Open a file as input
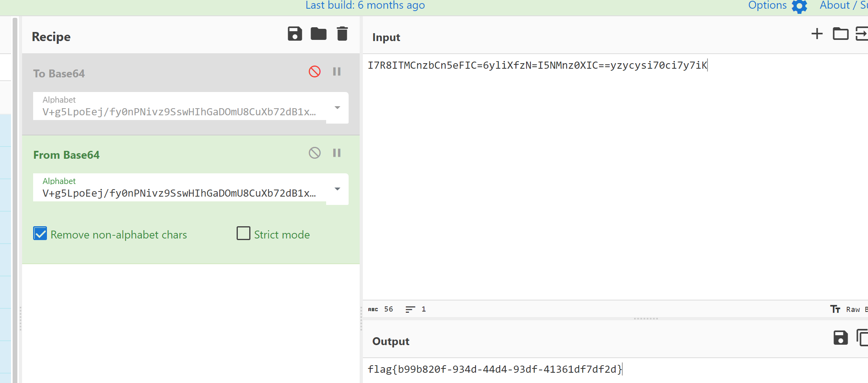This screenshot has height=383, width=868. pyautogui.click(x=840, y=34)
